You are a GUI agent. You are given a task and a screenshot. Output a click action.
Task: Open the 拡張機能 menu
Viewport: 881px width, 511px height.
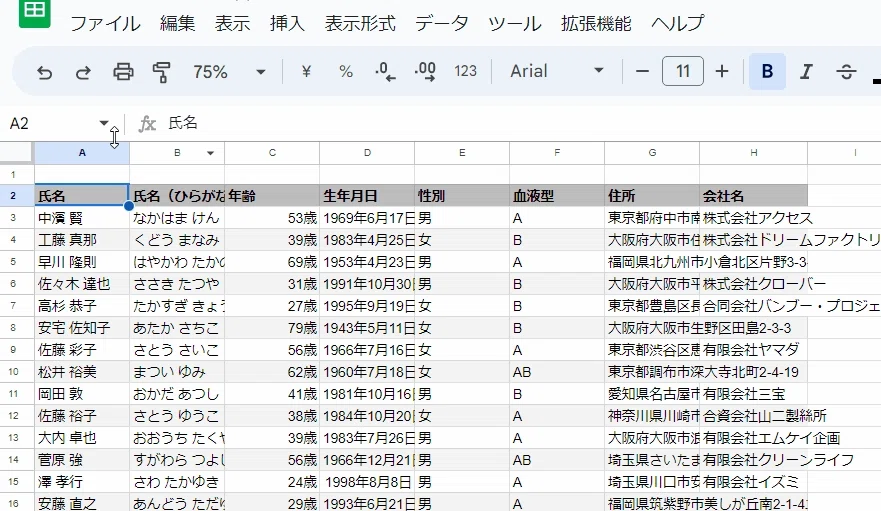[596, 24]
